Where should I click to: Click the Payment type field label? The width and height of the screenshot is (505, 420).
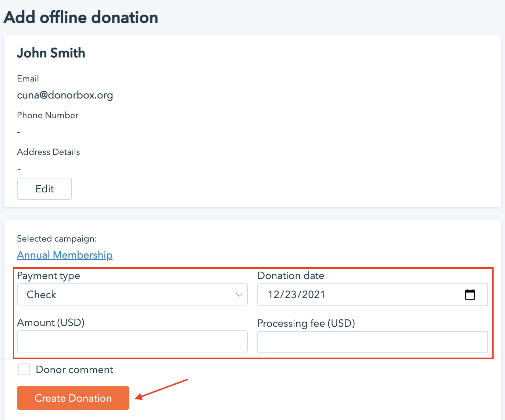click(49, 276)
